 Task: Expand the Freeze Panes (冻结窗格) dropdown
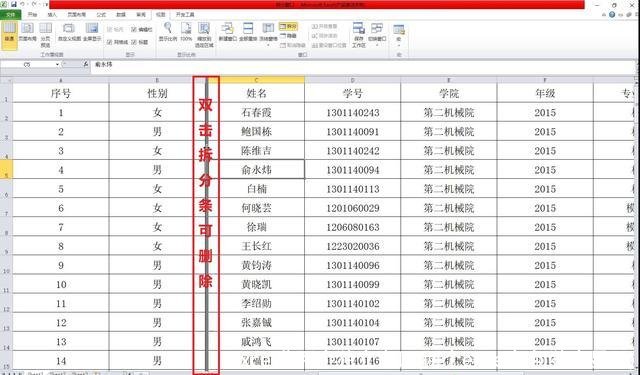point(268,44)
